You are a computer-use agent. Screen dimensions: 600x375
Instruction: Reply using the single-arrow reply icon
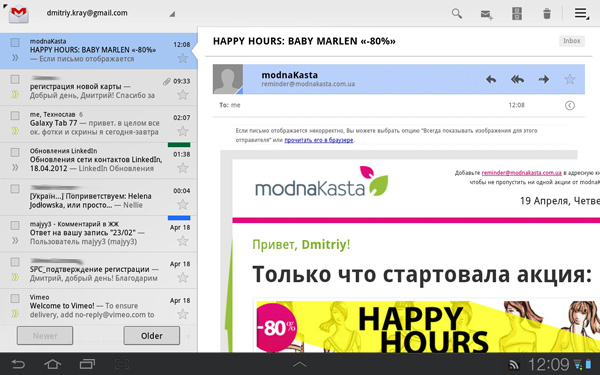coord(491,80)
